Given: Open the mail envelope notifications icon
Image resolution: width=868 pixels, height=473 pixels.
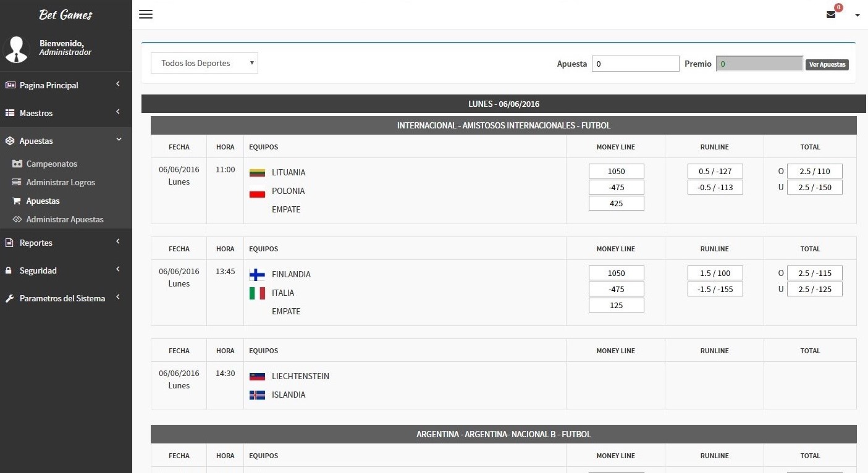Looking at the screenshot, I should click(x=831, y=15).
